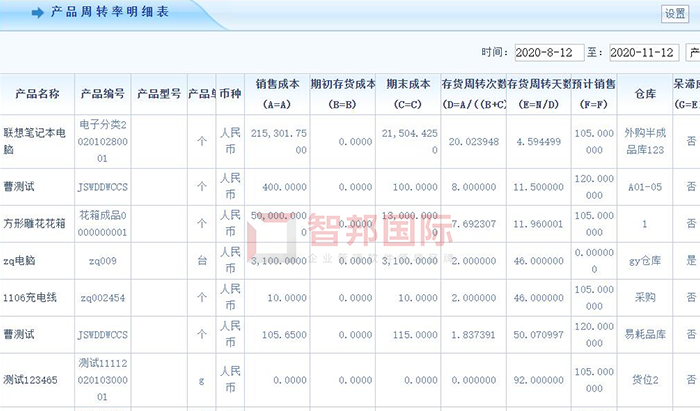The height and width of the screenshot is (411, 700).
Task: Select product code 花箱成品0000000001
Action: pos(103,224)
